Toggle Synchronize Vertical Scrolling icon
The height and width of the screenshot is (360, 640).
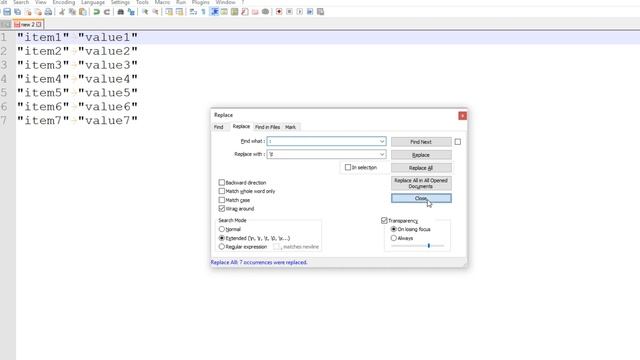169,12
